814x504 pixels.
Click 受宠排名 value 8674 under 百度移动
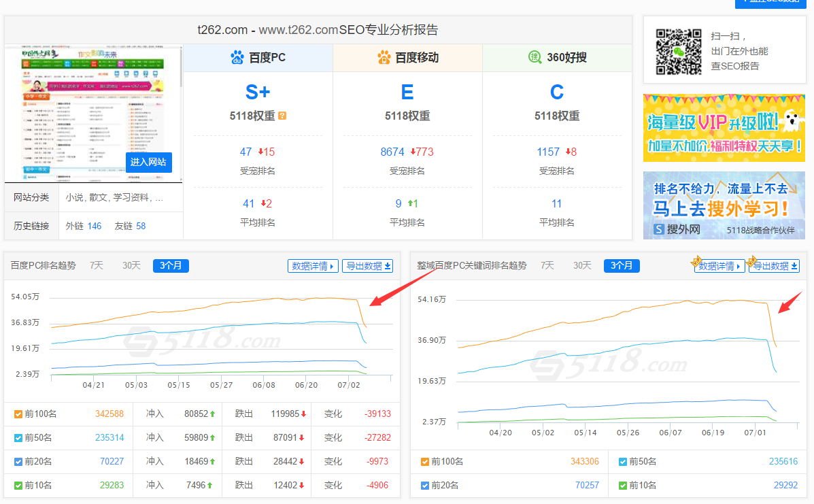coord(392,152)
